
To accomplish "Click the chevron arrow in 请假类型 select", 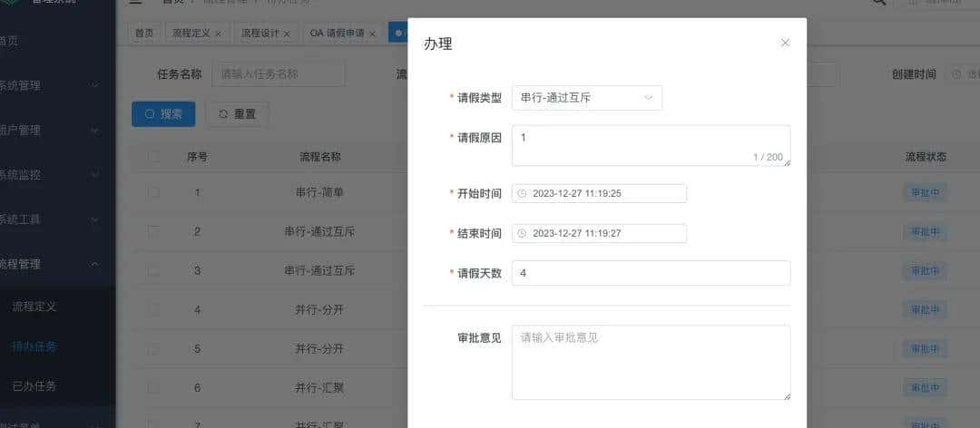I will (648, 98).
